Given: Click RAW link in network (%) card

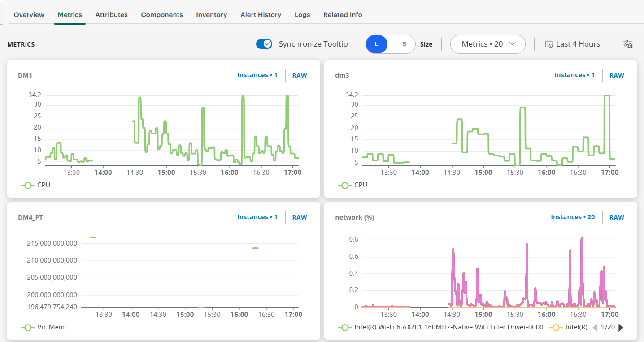Looking at the screenshot, I should [617, 217].
